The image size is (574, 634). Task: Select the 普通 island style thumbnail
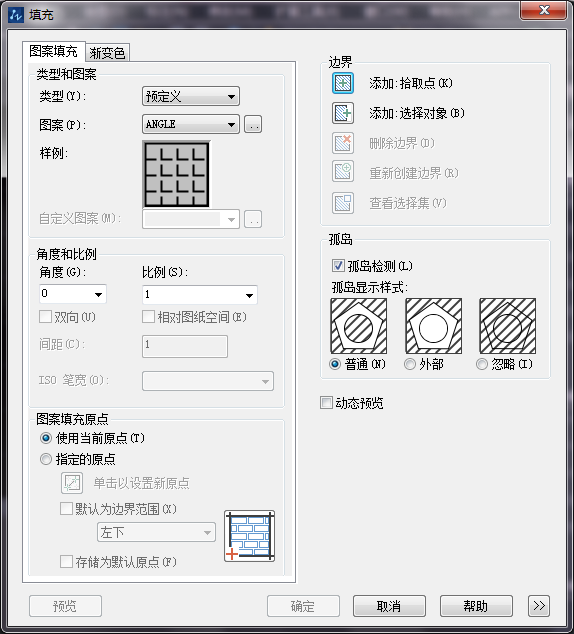click(x=359, y=326)
